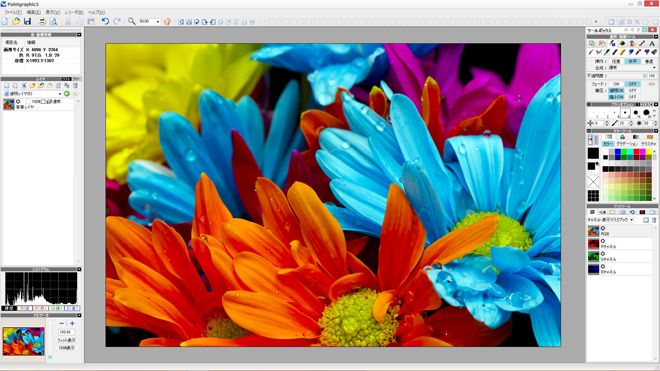The image size is (660, 371).
Task: Click the navigator zoom out minus button
Action: [x=61, y=323]
